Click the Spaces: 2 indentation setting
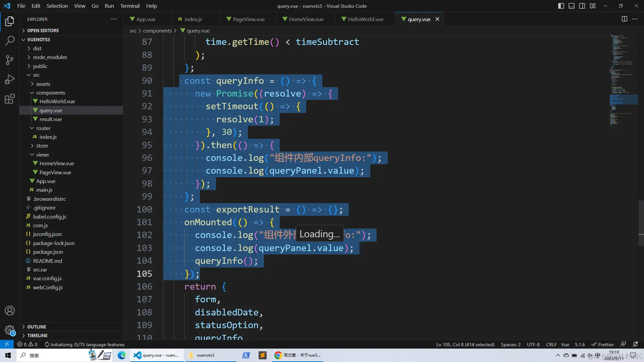Screen dimensions: 644x362 [x=511, y=345]
